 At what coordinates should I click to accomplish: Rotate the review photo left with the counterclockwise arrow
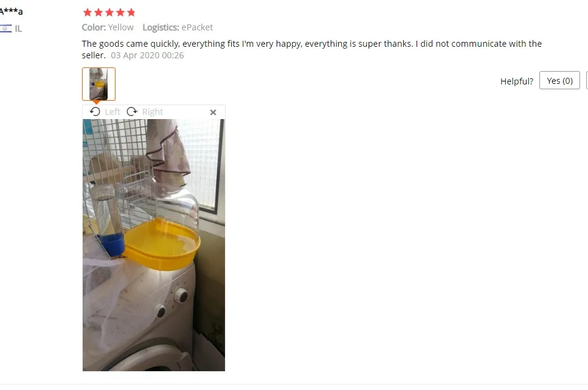coord(95,112)
